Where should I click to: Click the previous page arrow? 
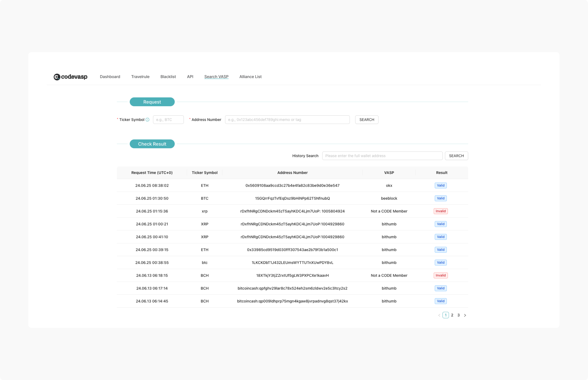[439, 315]
